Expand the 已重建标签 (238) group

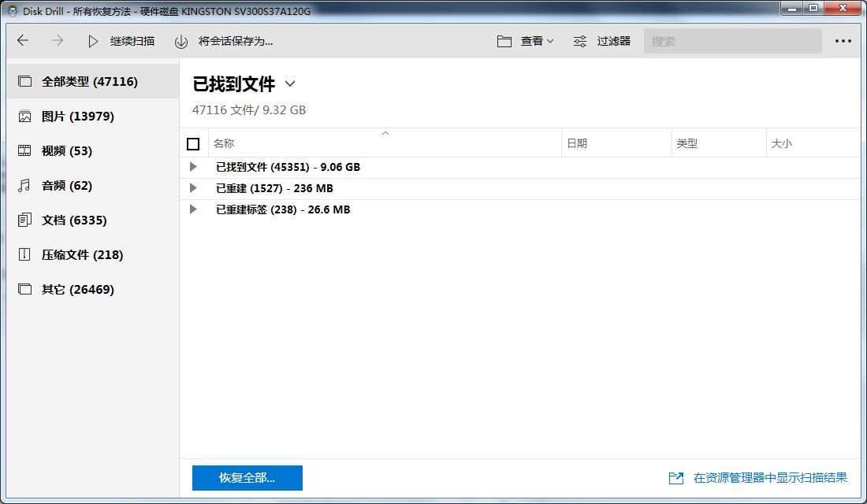point(193,209)
